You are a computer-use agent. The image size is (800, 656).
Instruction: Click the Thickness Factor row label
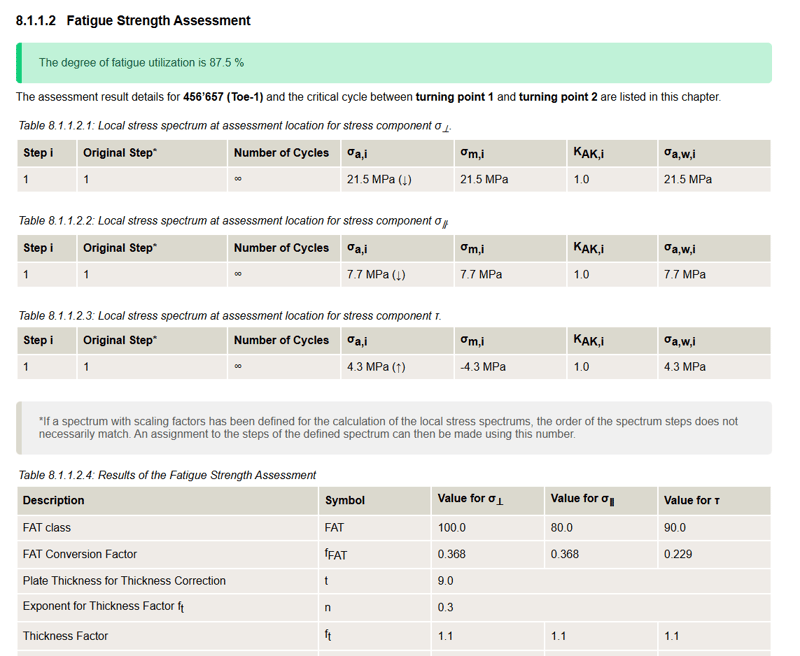[65, 636]
